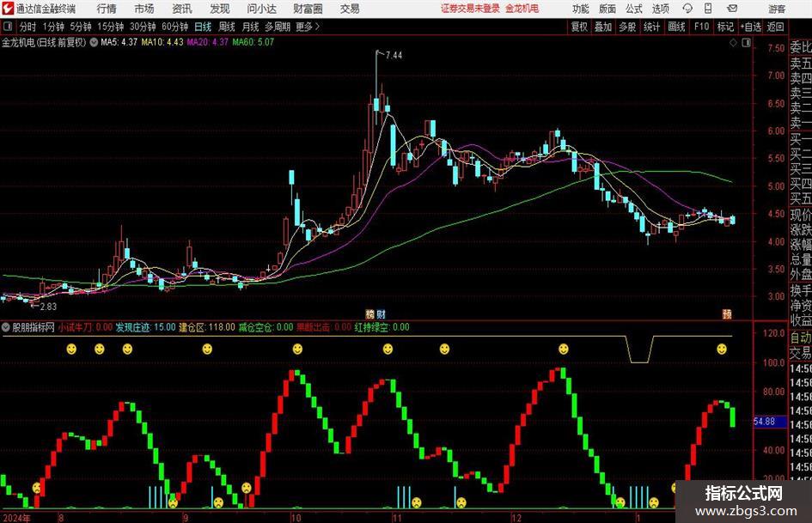
Task: Click the 金龙机电(日线 前复权) chart title
Action: 44,42
